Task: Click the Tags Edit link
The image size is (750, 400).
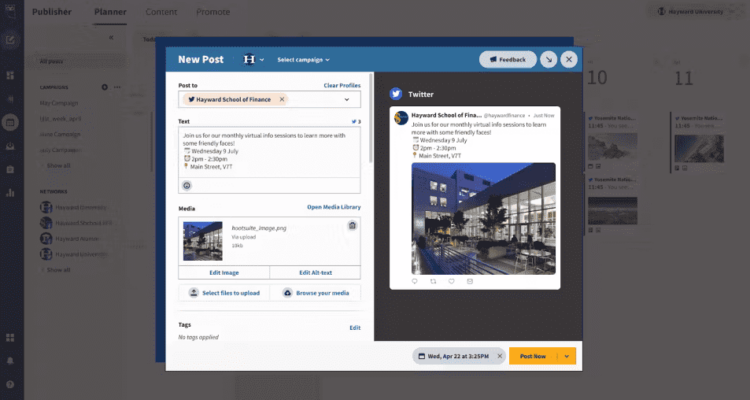Action: pos(355,328)
